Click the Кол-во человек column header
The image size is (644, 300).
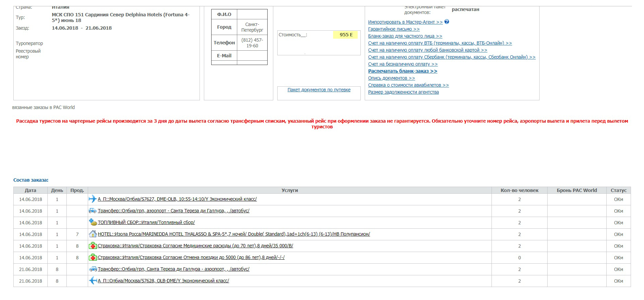519,190
